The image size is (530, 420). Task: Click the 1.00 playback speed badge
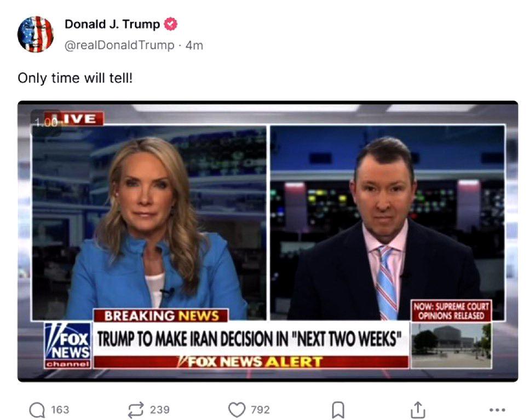(x=47, y=123)
